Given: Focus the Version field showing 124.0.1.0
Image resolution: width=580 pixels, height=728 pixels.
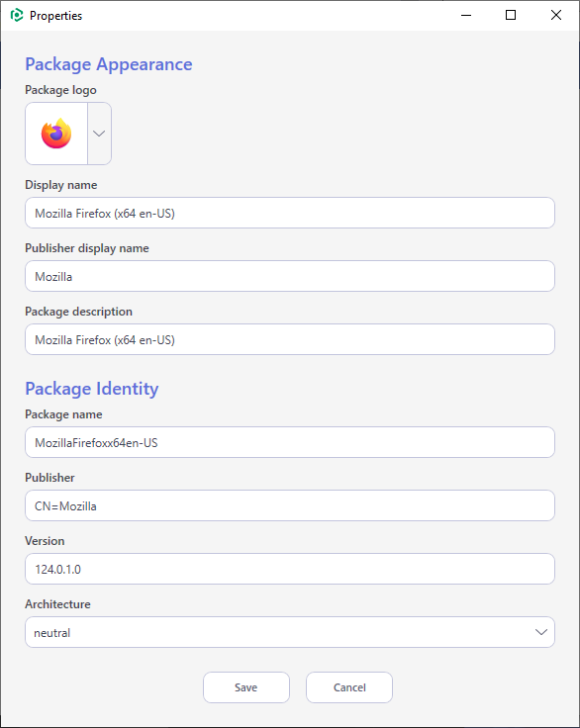Looking at the screenshot, I should [290, 569].
